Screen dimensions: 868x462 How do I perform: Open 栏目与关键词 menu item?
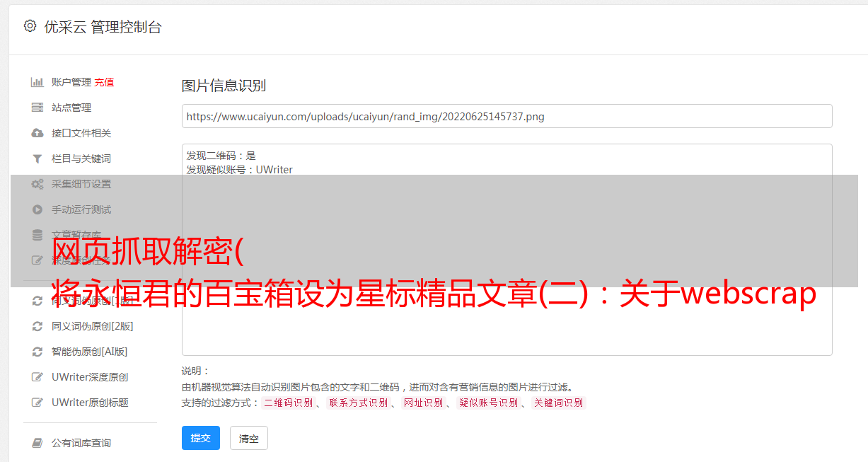click(x=81, y=158)
